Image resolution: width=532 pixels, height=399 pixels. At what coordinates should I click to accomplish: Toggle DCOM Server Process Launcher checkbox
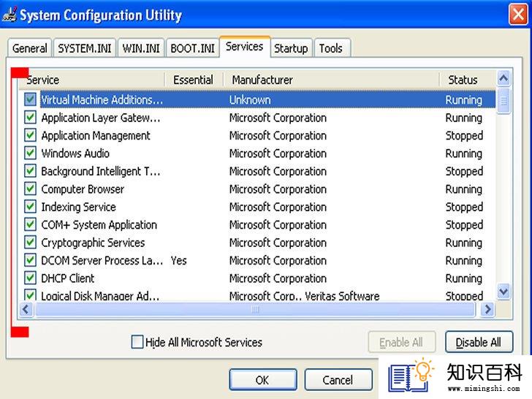[30, 260]
